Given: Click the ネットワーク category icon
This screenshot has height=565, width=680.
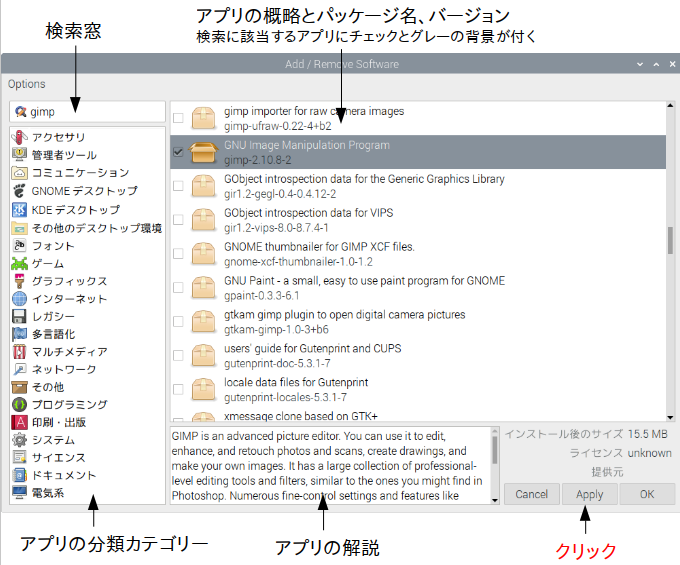Looking at the screenshot, I should pos(20,369).
